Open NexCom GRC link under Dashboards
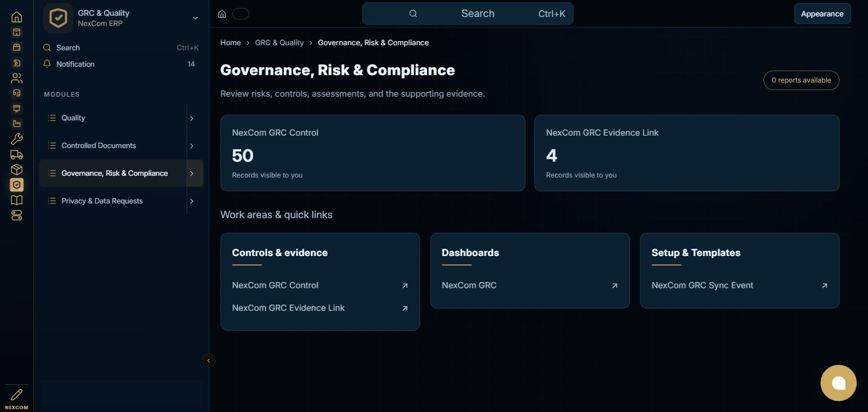The width and height of the screenshot is (868, 412). click(x=469, y=285)
